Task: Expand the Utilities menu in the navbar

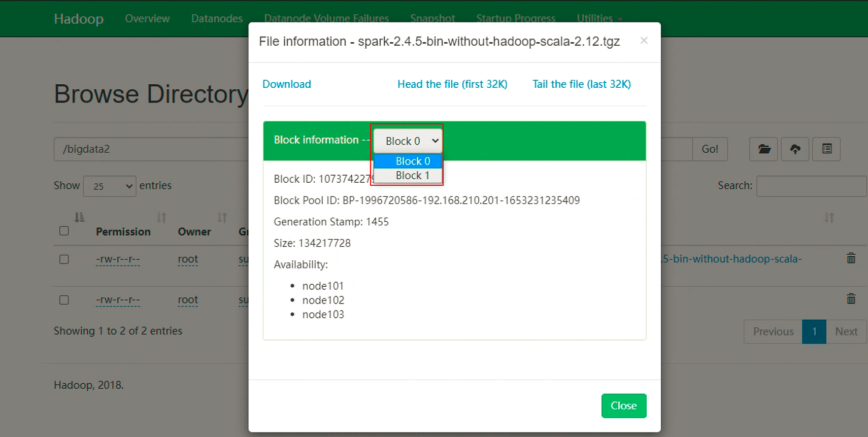Action: click(x=599, y=19)
